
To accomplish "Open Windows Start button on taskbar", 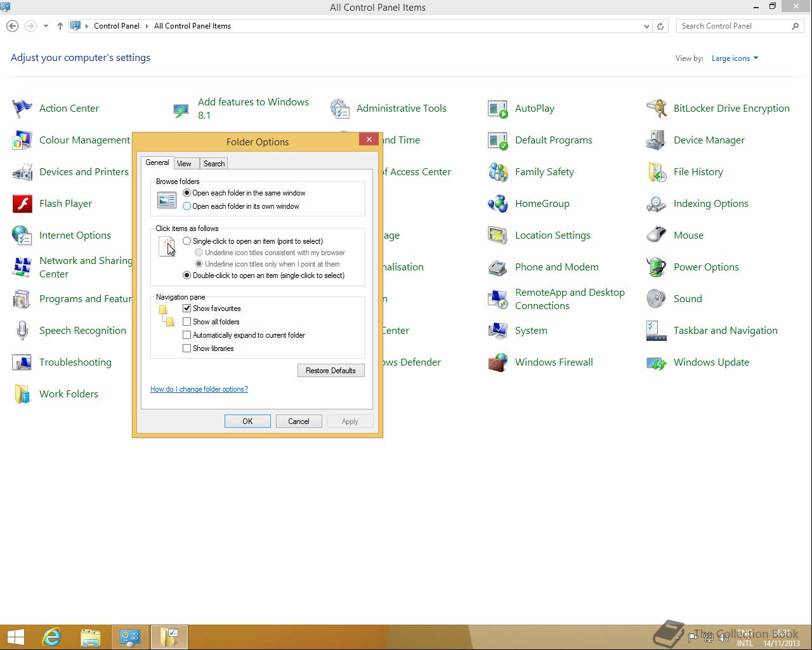I will (15, 637).
